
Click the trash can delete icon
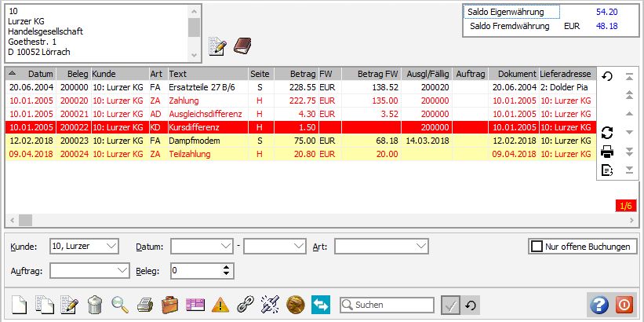coord(94,305)
